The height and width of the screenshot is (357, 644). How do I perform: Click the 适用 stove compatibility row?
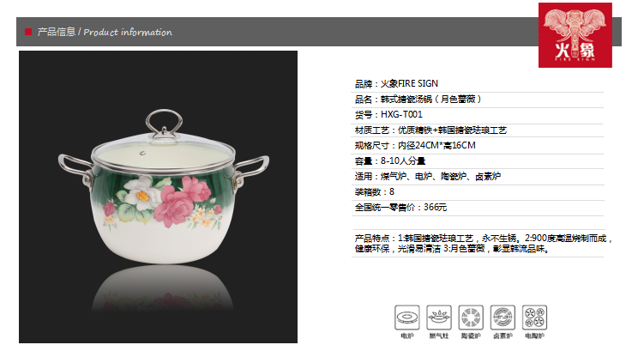pyautogui.click(x=478, y=177)
